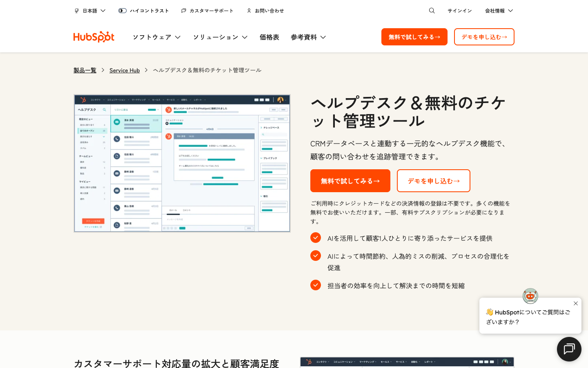Click the HubBot robot avatar
This screenshot has width=588, height=368.
click(530, 296)
